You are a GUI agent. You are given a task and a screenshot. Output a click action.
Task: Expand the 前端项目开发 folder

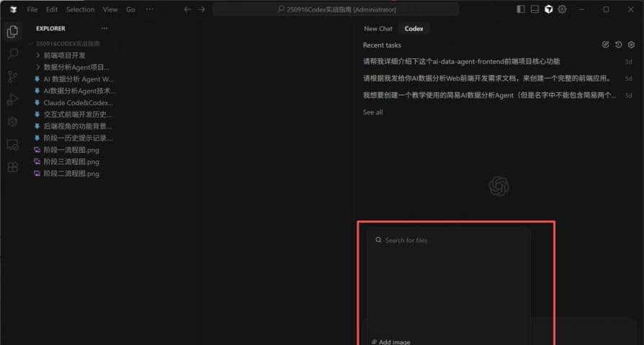[x=65, y=55]
